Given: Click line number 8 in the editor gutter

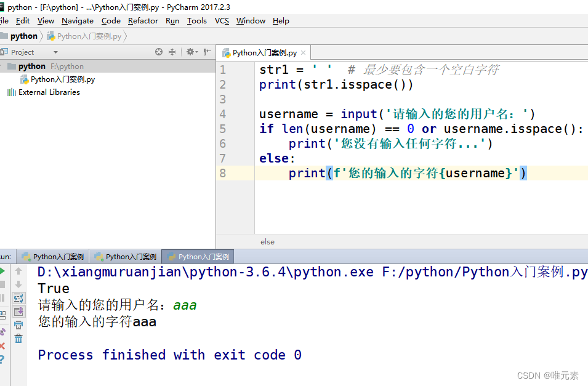Looking at the screenshot, I should (x=222, y=173).
